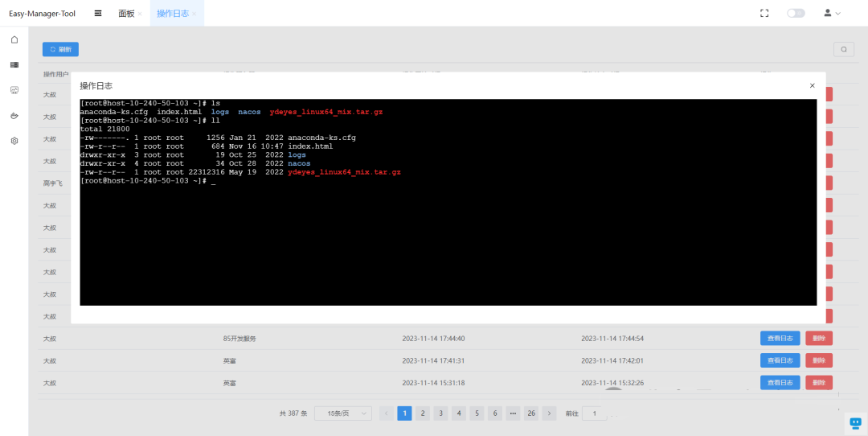Click the 前往 page number input field
Screen dimensions: 868x436
coord(594,413)
